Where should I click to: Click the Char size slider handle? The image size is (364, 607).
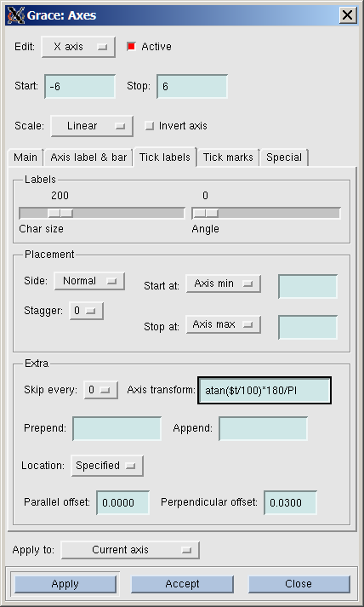(x=60, y=213)
